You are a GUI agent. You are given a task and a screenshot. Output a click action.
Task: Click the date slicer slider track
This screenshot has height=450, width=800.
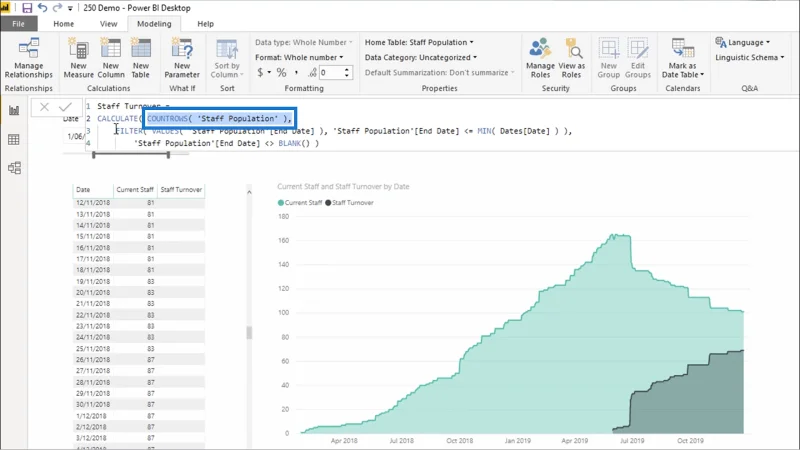131,155
